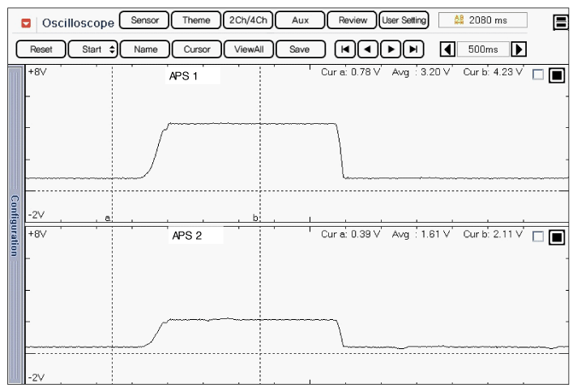This screenshot has width=577, height=392.
Task: Tick the APS 1 channel checkbox
Action: pyautogui.click(x=538, y=76)
